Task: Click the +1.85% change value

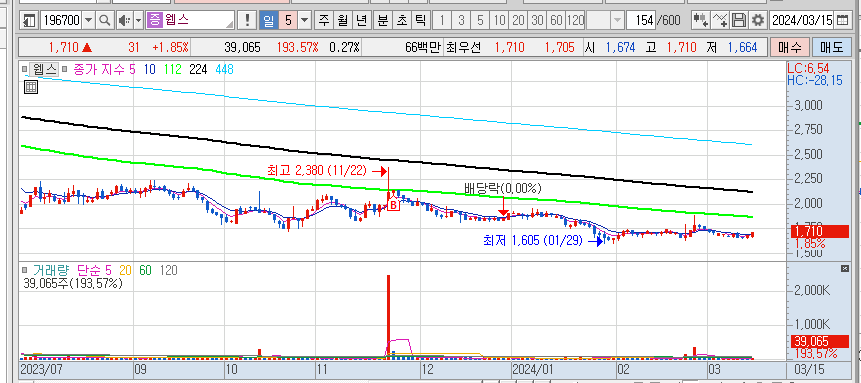Action: point(170,47)
